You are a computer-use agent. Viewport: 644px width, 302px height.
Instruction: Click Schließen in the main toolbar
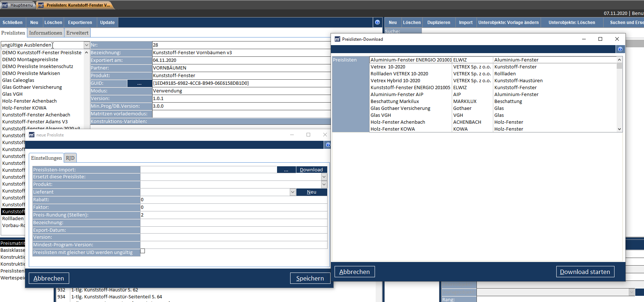pos(13,23)
